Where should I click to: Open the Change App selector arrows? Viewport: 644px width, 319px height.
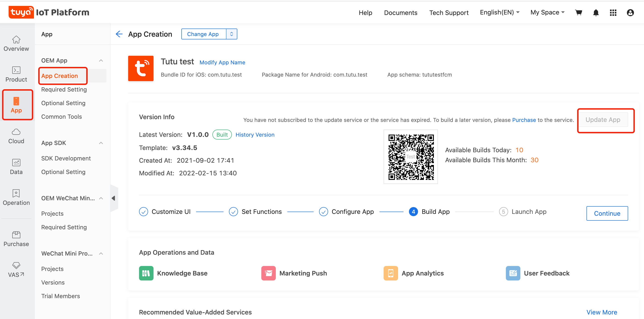(231, 34)
